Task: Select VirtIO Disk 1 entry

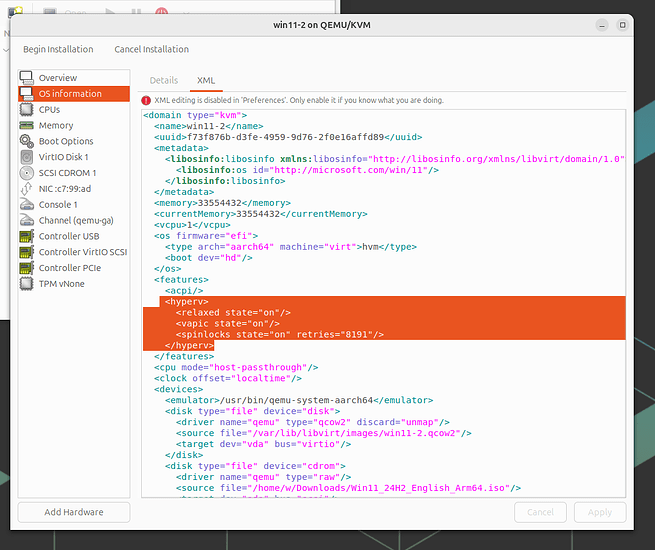Action: click(74, 157)
